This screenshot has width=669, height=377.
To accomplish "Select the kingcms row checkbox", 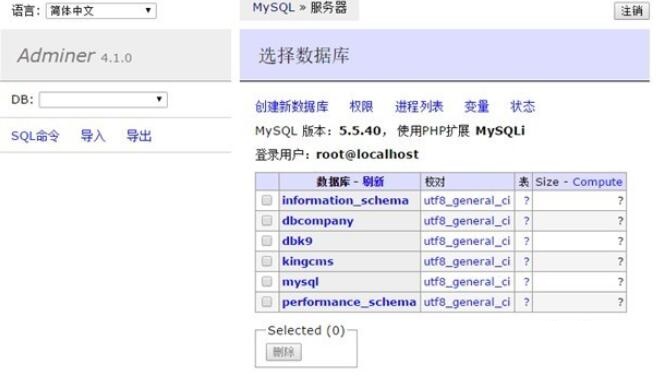I will tap(267, 261).
